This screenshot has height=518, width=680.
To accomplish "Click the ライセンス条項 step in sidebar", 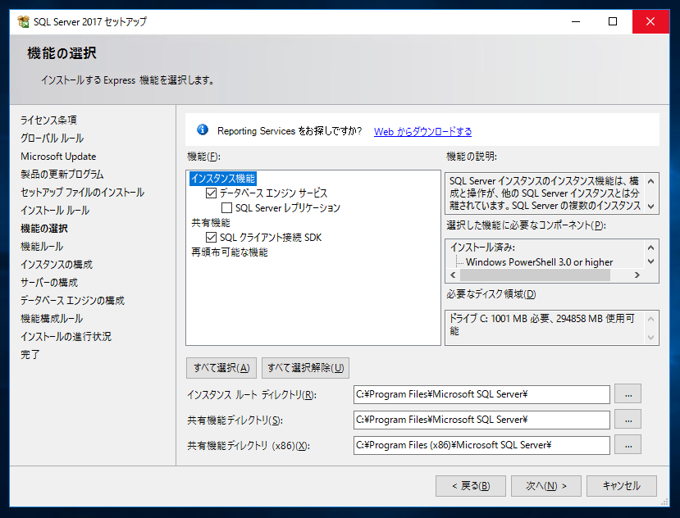I will point(49,120).
